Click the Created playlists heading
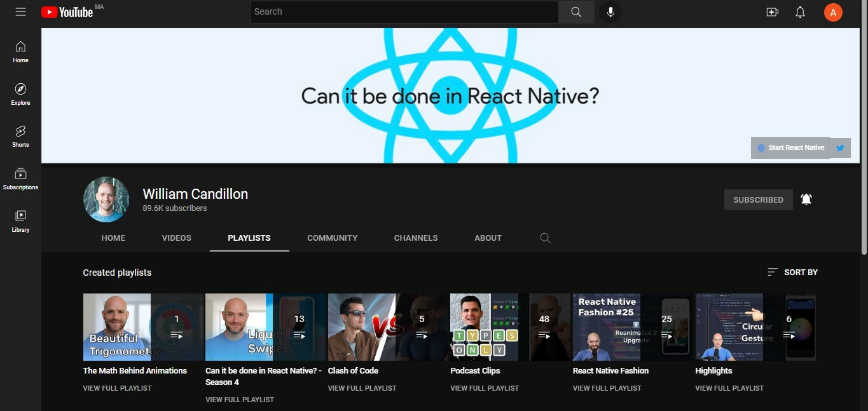The image size is (868, 411). (117, 273)
